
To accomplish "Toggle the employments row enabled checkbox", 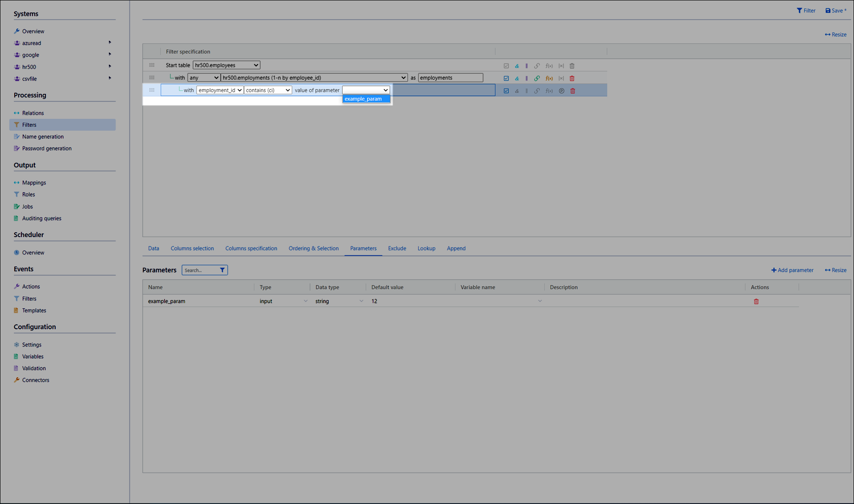I will pyautogui.click(x=506, y=78).
